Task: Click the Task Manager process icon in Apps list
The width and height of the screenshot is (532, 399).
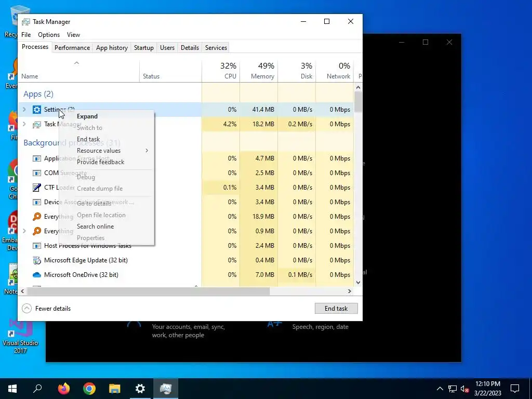Action: coord(37,124)
